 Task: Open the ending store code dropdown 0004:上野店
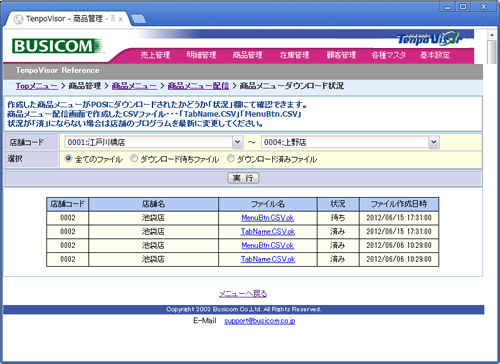coord(350,142)
